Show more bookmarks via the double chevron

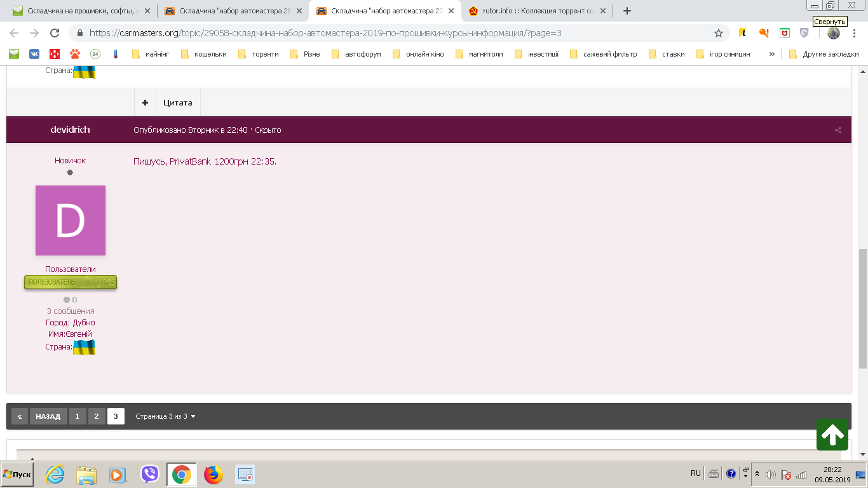point(771,54)
